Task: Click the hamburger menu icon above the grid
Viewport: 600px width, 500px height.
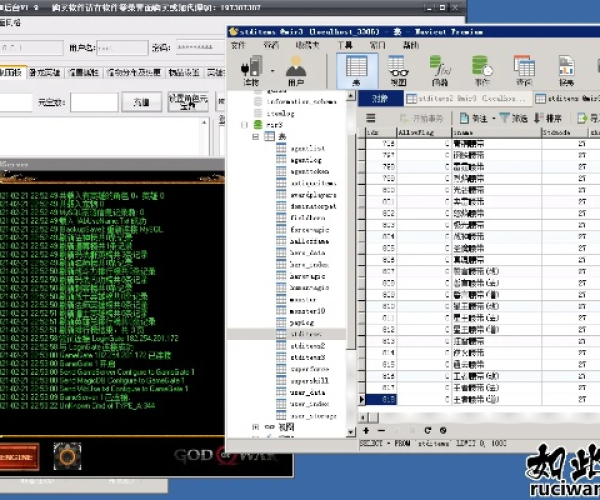Action: click(371, 118)
